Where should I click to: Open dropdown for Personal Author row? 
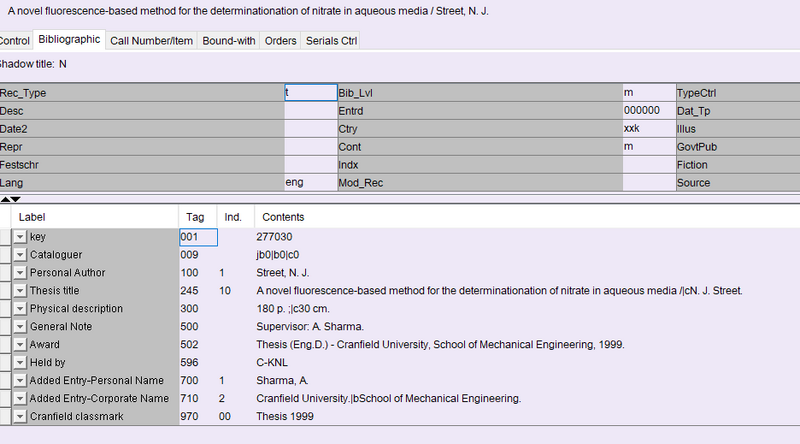(19, 273)
